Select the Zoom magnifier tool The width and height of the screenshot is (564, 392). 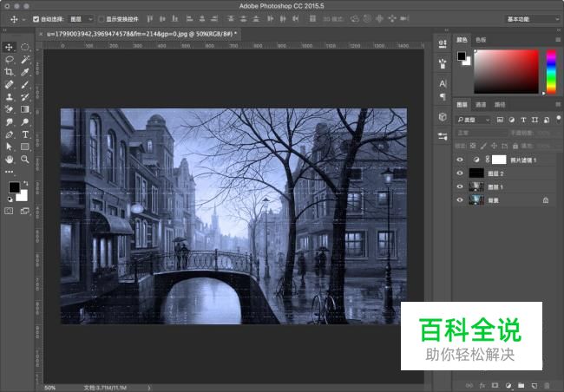(x=25, y=160)
